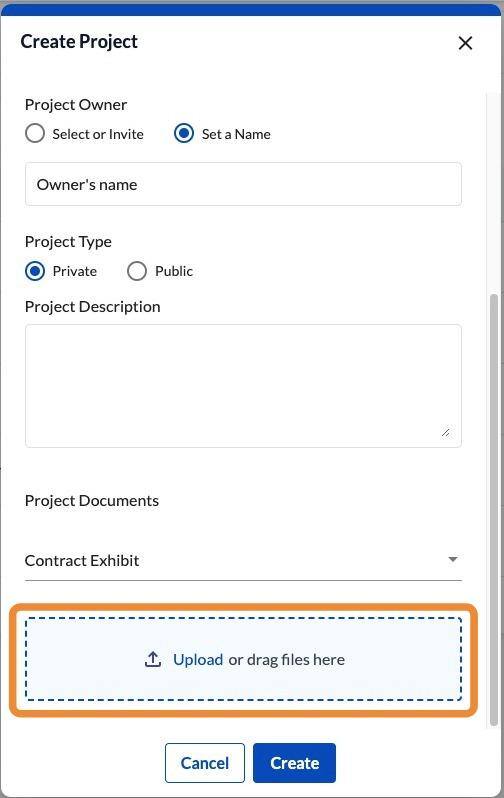Expand the dropdown arrow beside Contract Exhibit
504x798 pixels.
pyautogui.click(x=453, y=559)
